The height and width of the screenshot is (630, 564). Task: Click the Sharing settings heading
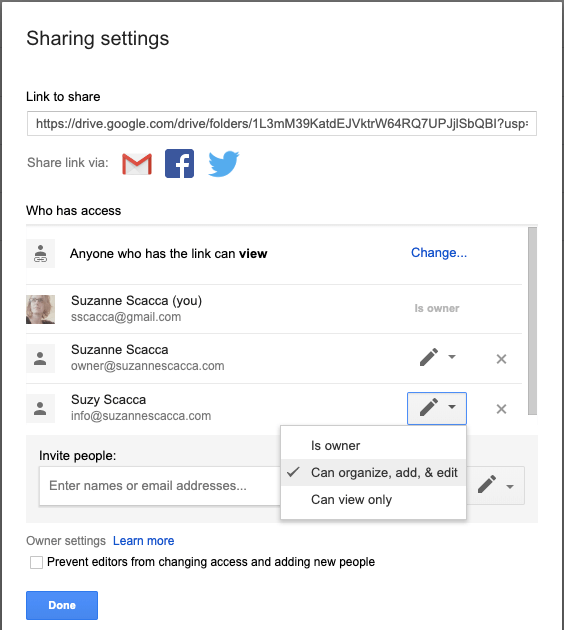coord(98,39)
